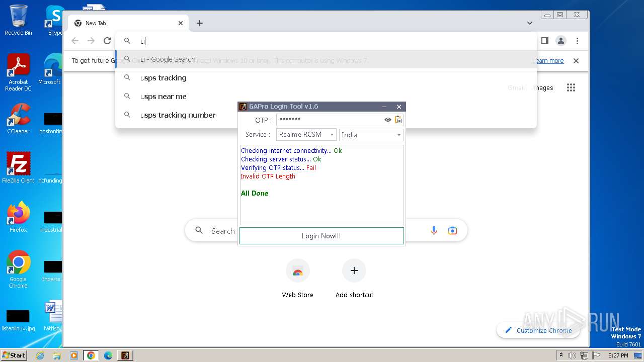Open listenlinux.jpg desktop file
This screenshot has width=644, height=362.
coord(18,320)
